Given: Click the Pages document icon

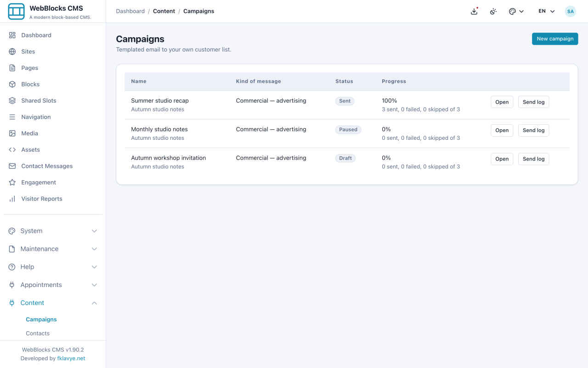Looking at the screenshot, I should [12, 68].
